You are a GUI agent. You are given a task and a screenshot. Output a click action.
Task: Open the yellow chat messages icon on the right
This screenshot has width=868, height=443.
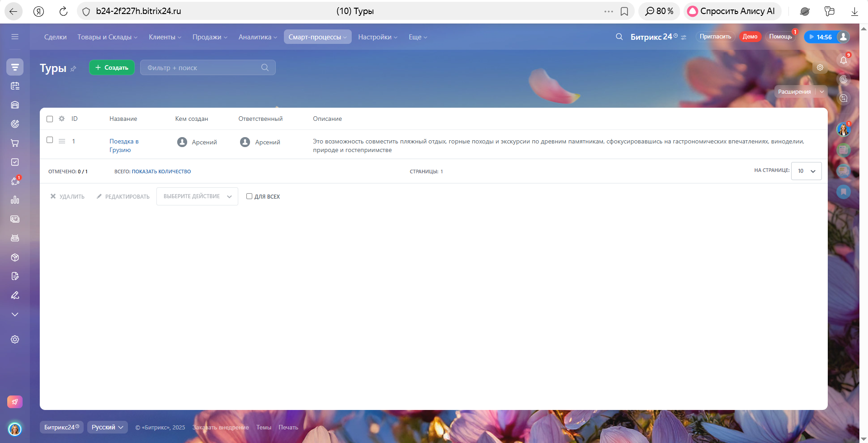[844, 171]
